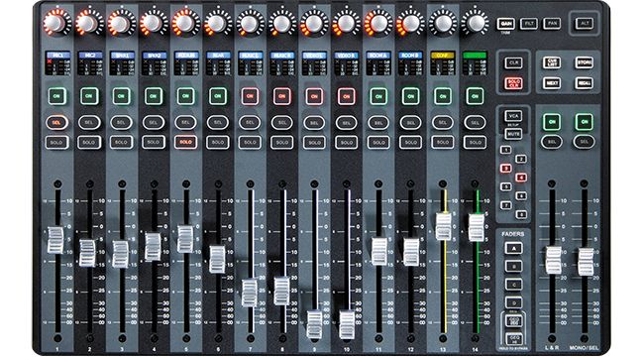The image size is (644, 357).
Task: Switch encoders to PAN mode
Action: [x=552, y=24]
